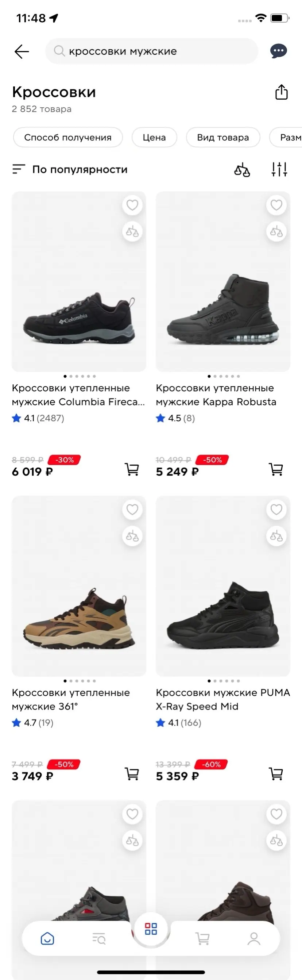This screenshot has height=980, width=302.
Task: Open the Вид товара filter chip
Action: (x=223, y=137)
